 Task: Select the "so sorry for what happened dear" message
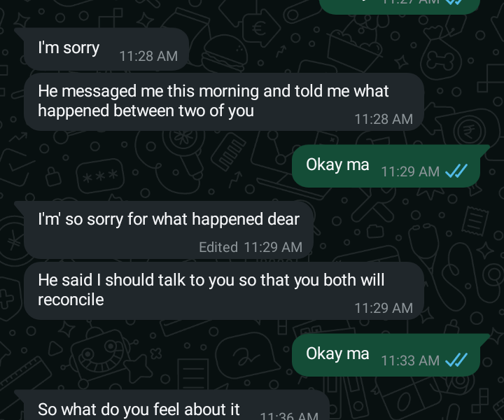pyautogui.click(x=169, y=219)
